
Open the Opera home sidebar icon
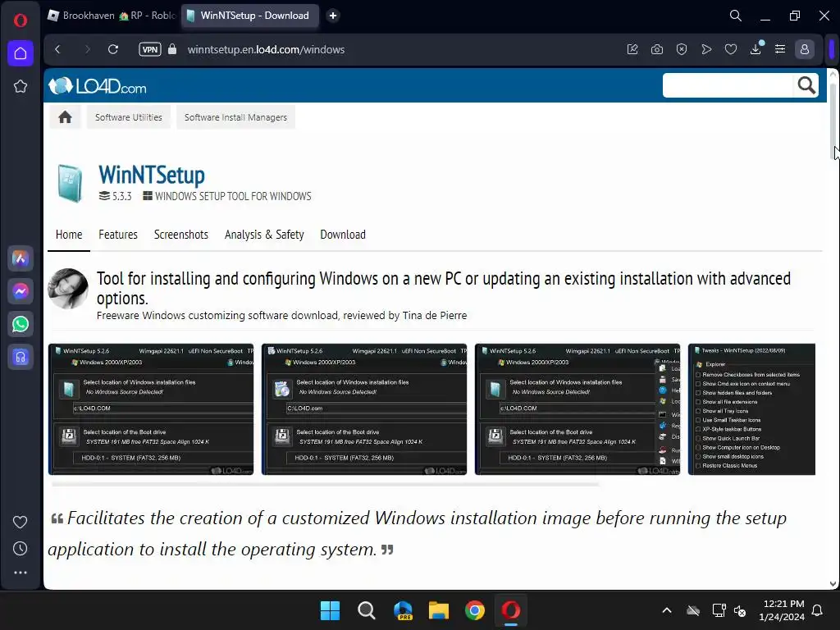[21, 53]
